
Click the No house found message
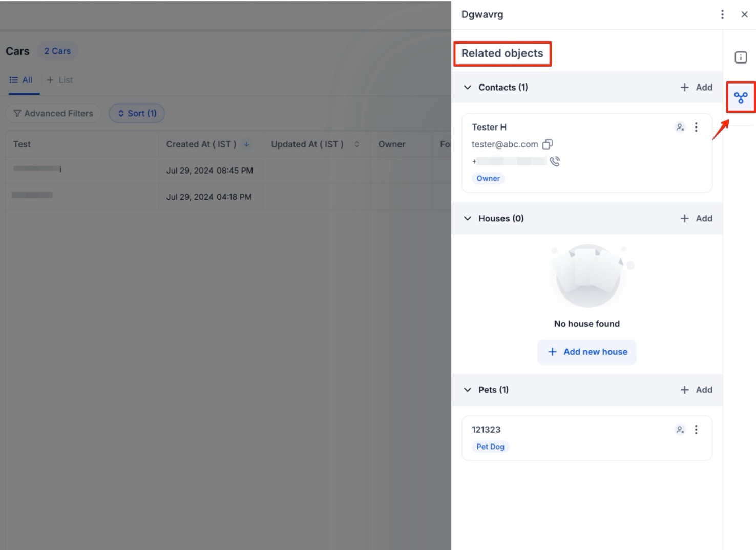coord(587,324)
